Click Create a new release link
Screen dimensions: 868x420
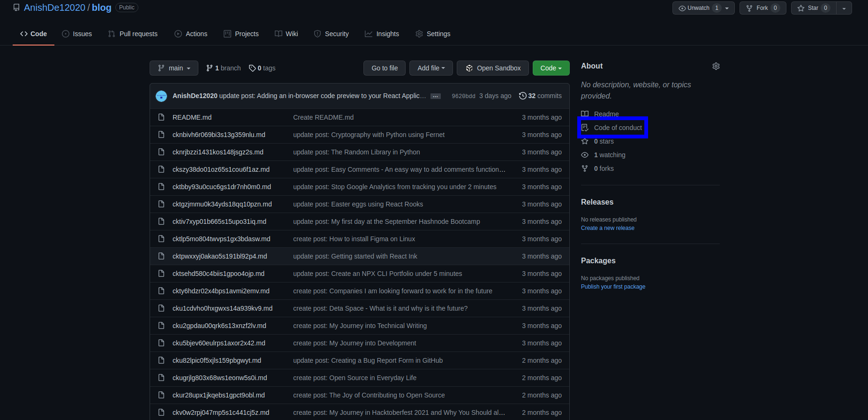coord(608,228)
